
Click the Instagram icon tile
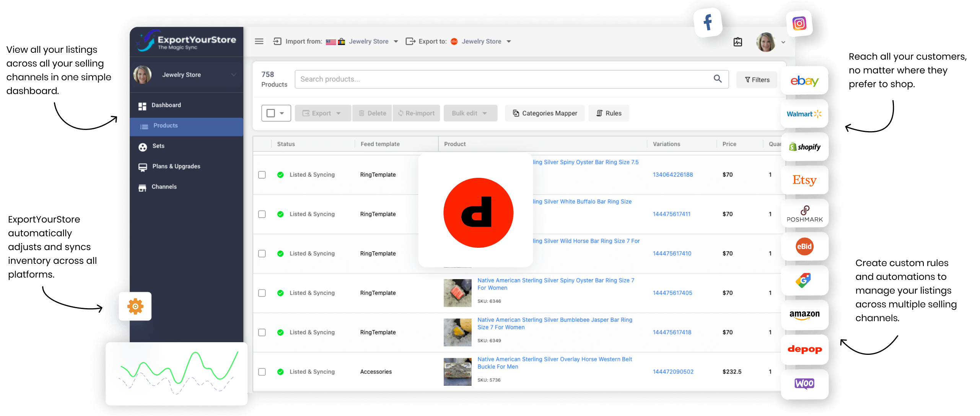799,24
